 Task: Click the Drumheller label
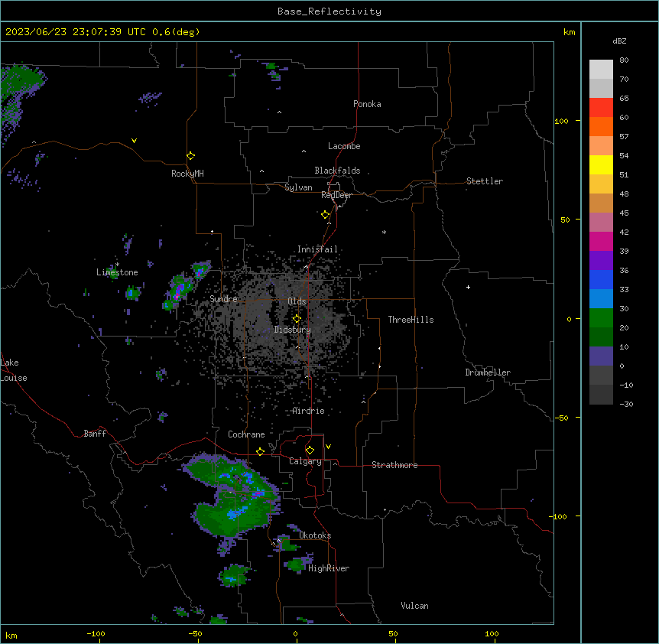click(488, 372)
